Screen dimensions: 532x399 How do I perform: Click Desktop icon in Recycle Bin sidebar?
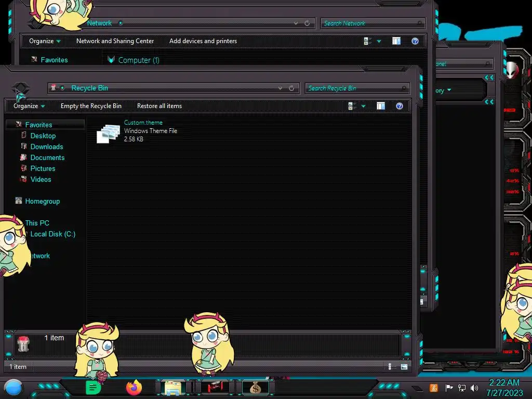24,136
